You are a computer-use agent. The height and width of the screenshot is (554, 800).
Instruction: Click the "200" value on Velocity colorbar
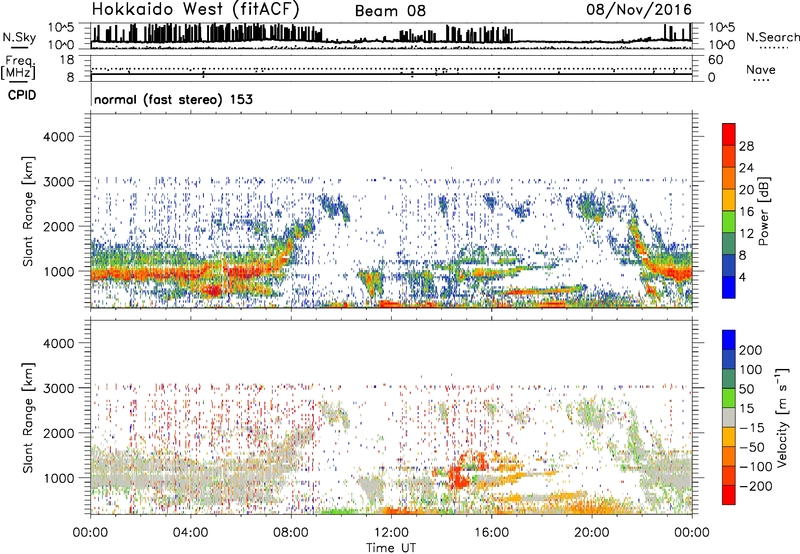point(750,350)
